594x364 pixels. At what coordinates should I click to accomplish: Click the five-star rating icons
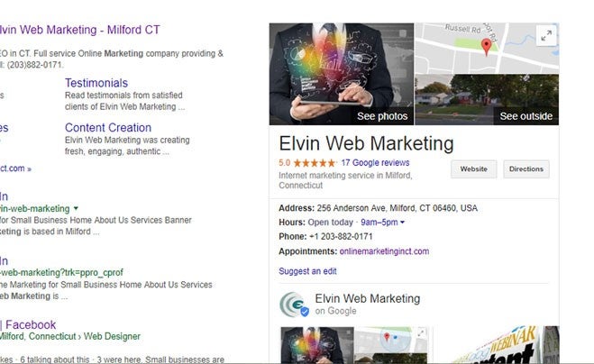[315, 163]
